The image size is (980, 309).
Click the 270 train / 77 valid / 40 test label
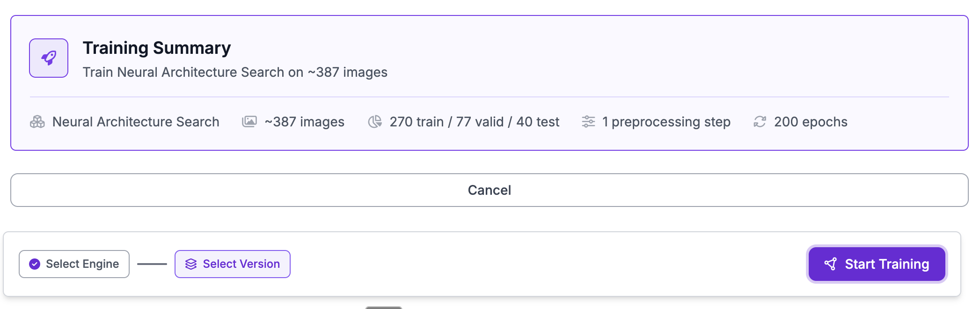(475, 121)
